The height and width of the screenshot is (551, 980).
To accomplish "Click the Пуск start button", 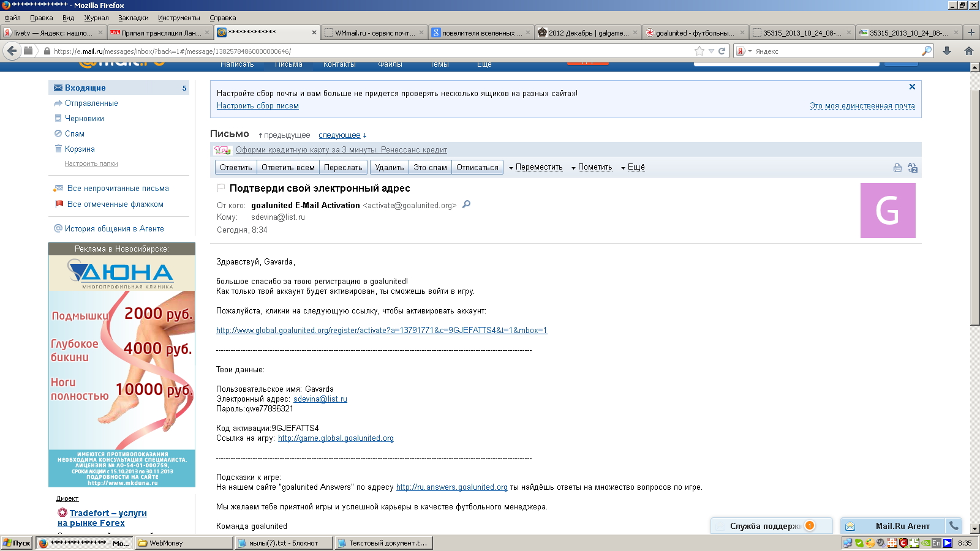I will click(x=17, y=543).
